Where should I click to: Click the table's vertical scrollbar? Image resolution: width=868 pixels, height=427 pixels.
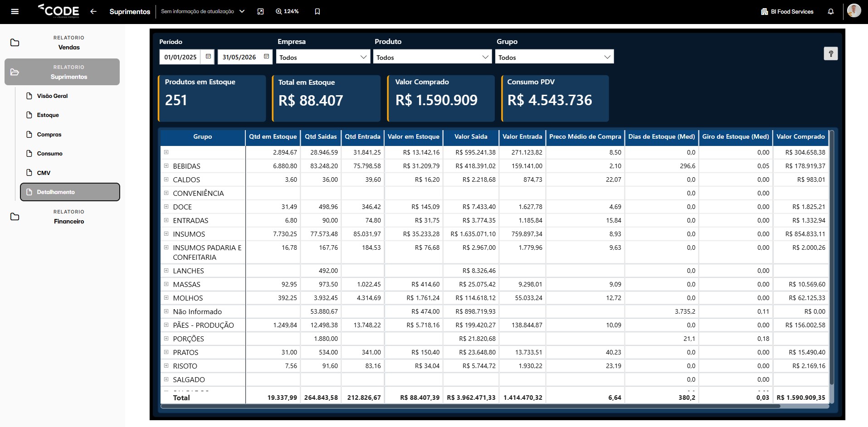832,258
